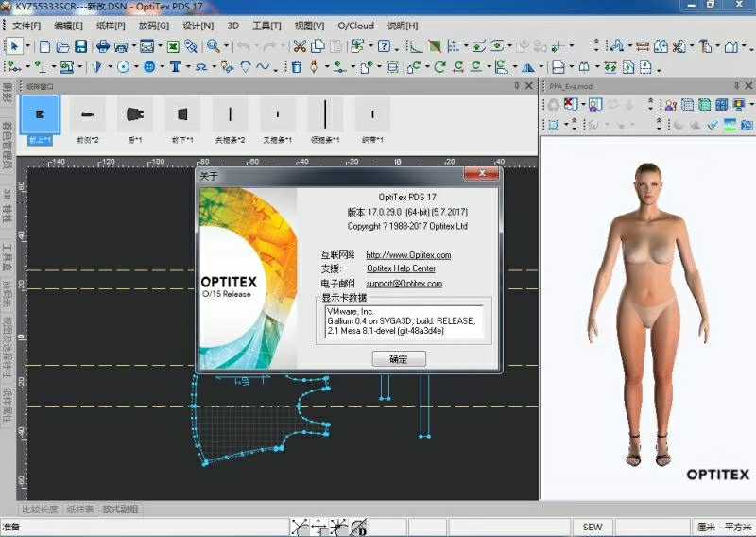756x537 pixels.
Task: Switch to the 款式副组 bottom tab
Action: click(121, 509)
